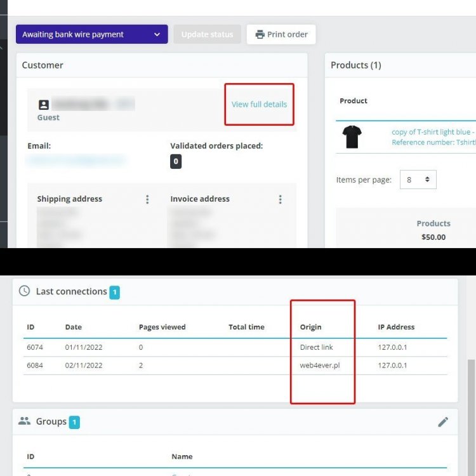Click the Pages viewed column header
This screenshot has height=476, width=476.
(x=162, y=327)
